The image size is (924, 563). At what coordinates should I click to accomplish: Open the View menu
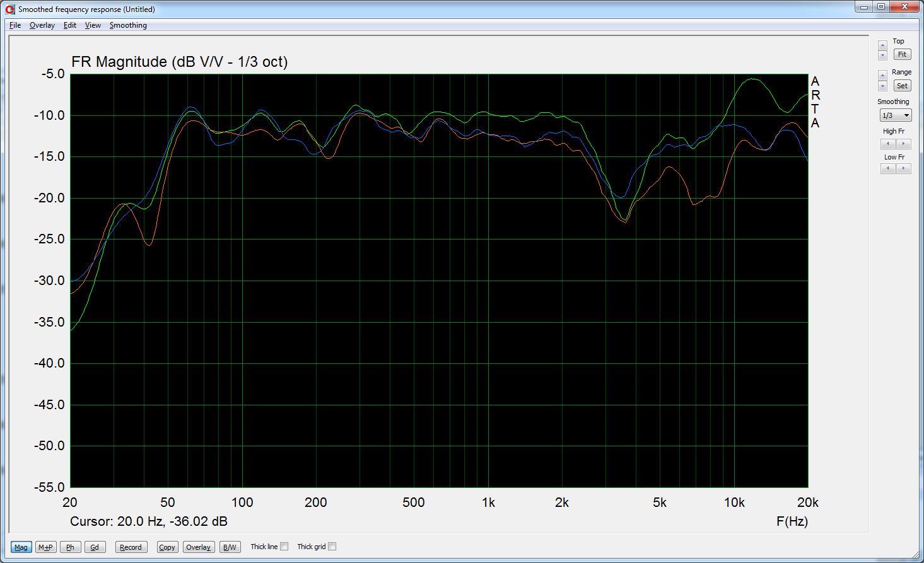tap(93, 25)
